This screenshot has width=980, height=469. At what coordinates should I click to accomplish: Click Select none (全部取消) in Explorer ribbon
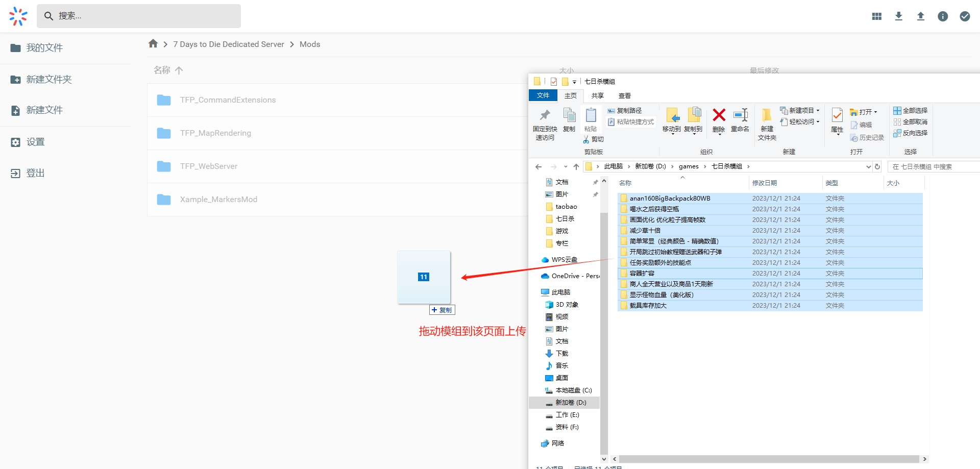click(x=910, y=121)
